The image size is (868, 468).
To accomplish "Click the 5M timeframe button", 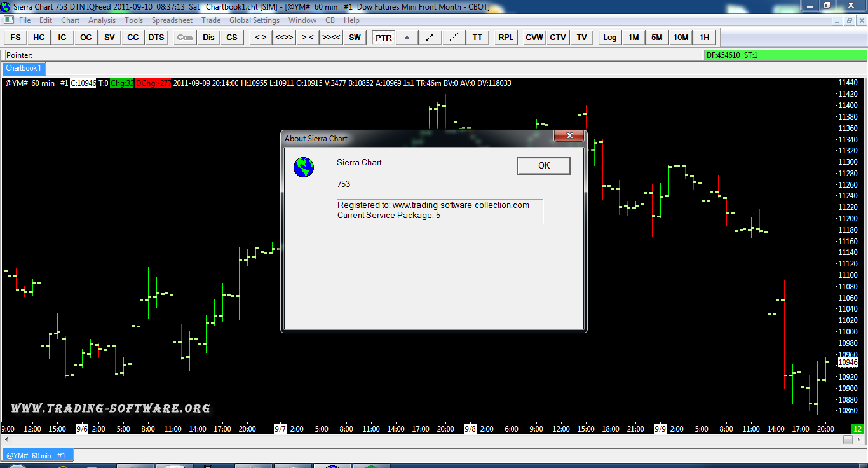I will 656,38.
